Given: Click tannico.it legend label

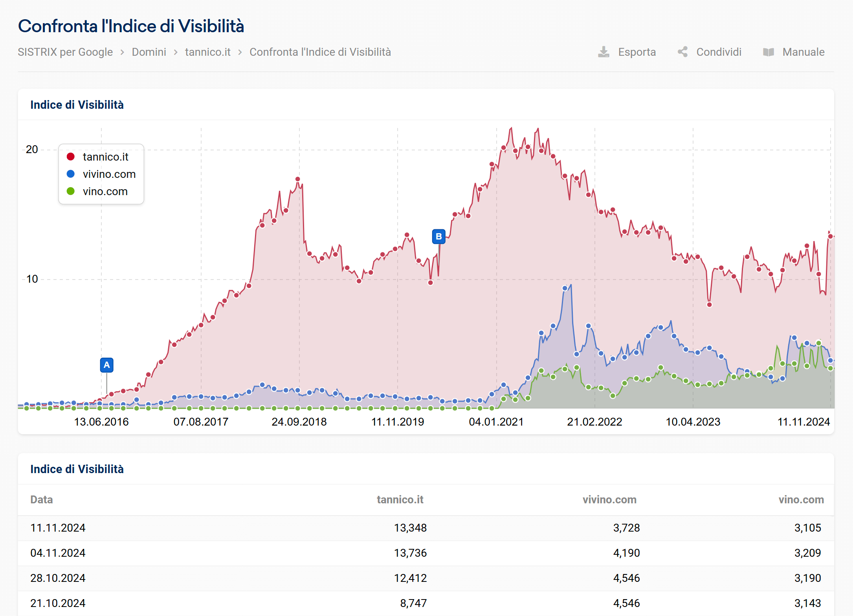Looking at the screenshot, I should pos(106,157).
